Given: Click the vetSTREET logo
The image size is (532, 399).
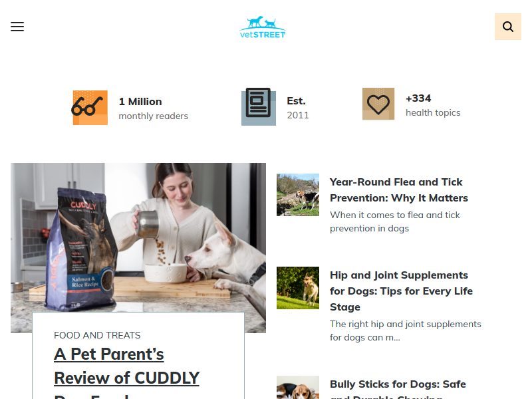Looking at the screenshot, I should (x=263, y=27).
